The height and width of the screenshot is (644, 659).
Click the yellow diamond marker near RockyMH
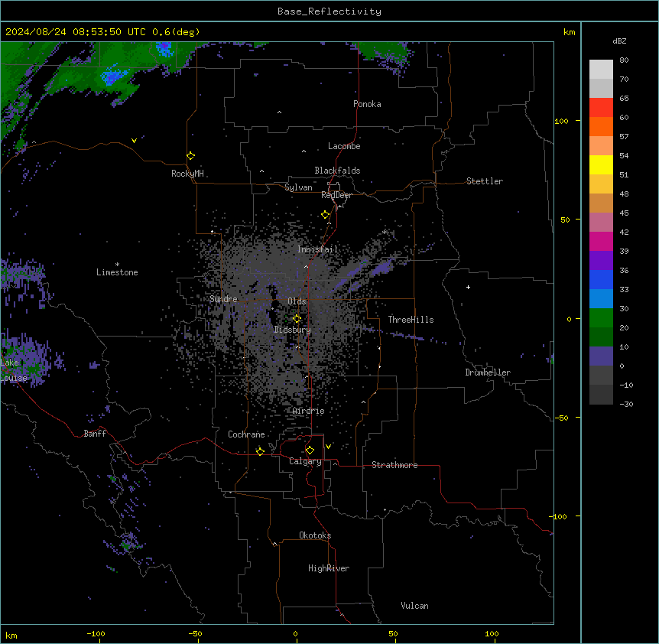click(190, 156)
